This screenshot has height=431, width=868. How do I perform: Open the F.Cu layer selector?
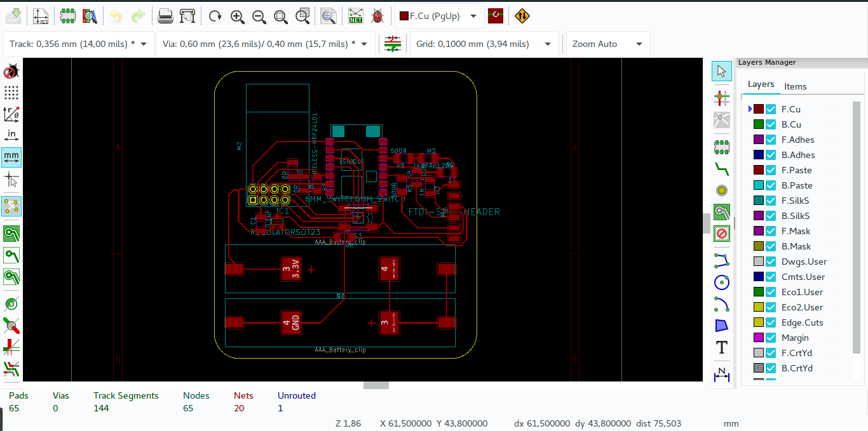click(x=438, y=16)
